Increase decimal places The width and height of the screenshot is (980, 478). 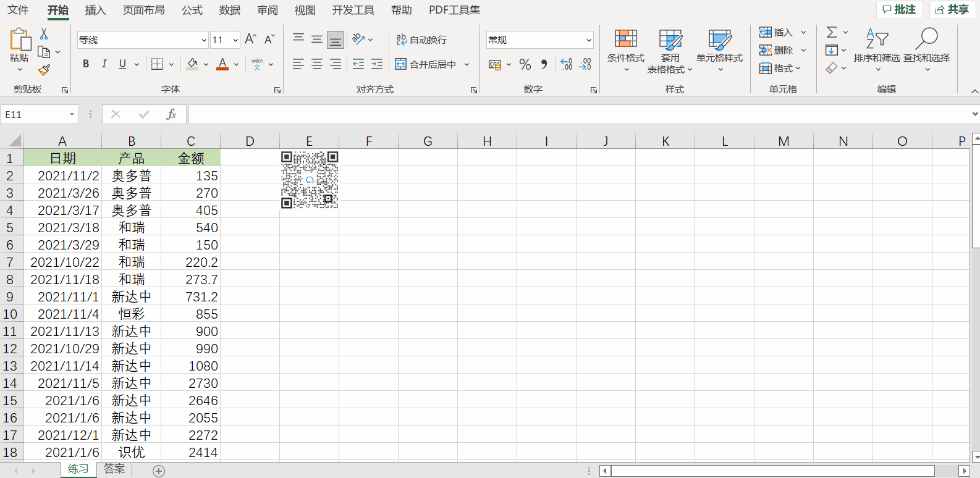567,64
